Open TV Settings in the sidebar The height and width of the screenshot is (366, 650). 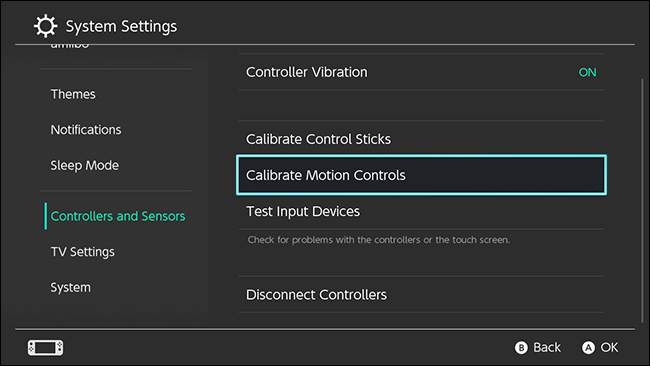click(82, 252)
